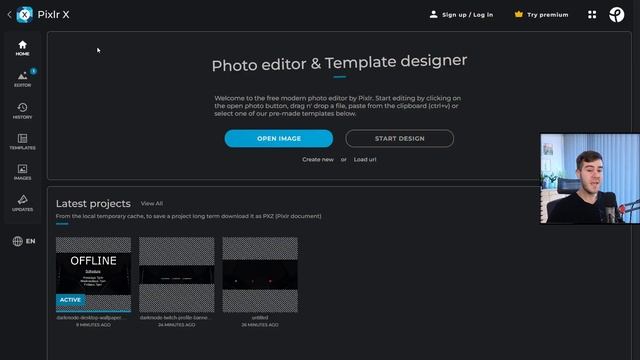Click the Load url link
The image size is (640, 360).
365,160
